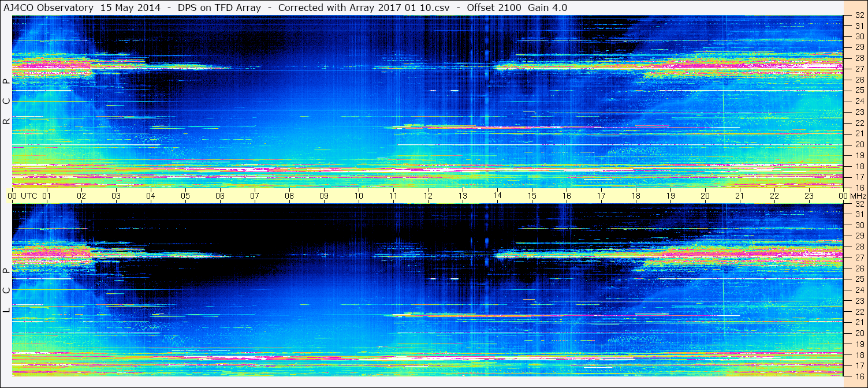This screenshot has height=388, width=868.
Task: Select the 19 hour marker on the time axis
Action: [670, 196]
